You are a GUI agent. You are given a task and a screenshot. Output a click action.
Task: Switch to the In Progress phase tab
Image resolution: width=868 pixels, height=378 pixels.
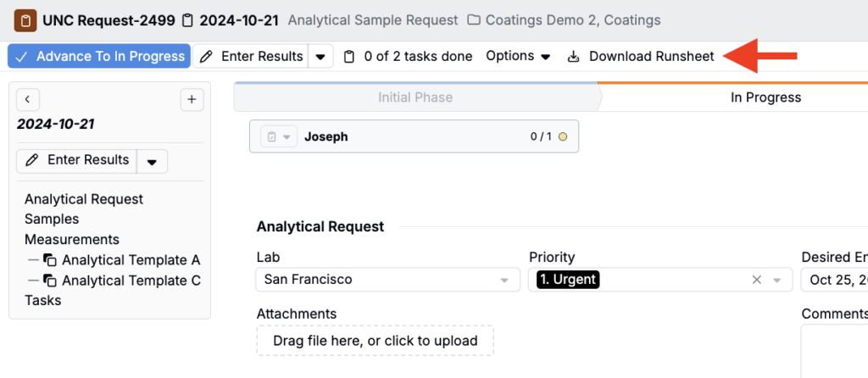pos(765,97)
